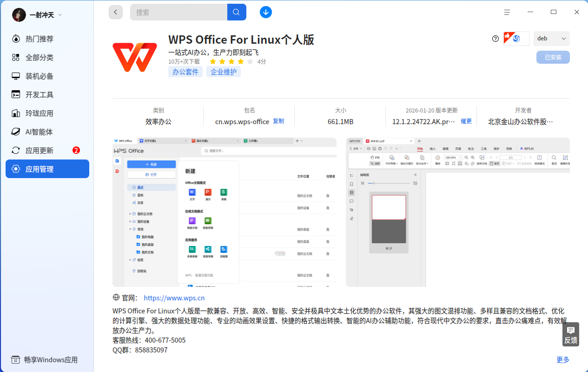Open 应用更新 with 2 pending updates

(x=47, y=150)
